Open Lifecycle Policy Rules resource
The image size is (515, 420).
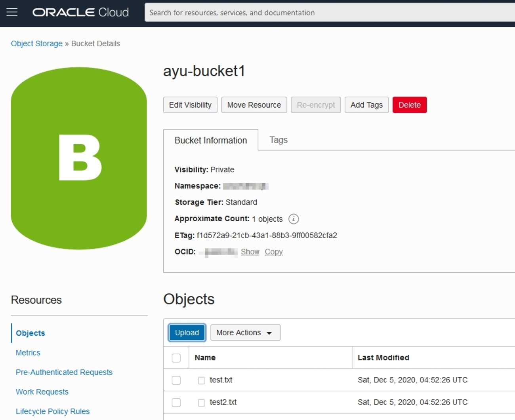(53, 411)
